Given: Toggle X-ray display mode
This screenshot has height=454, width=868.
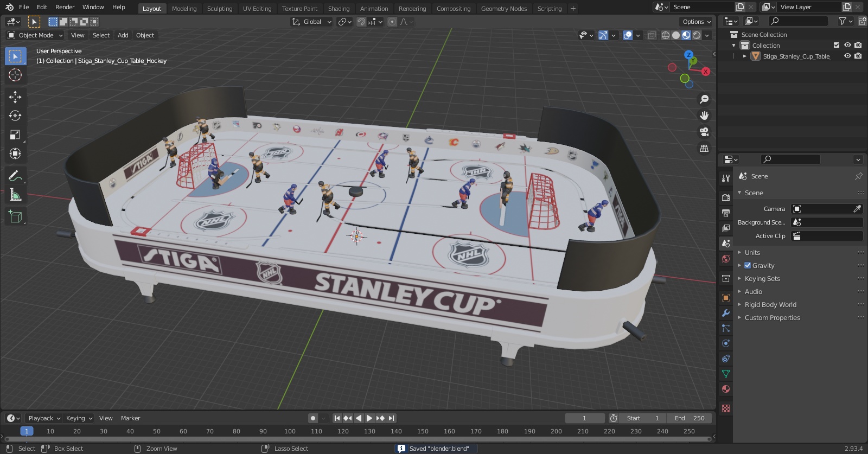Looking at the screenshot, I should click(652, 35).
